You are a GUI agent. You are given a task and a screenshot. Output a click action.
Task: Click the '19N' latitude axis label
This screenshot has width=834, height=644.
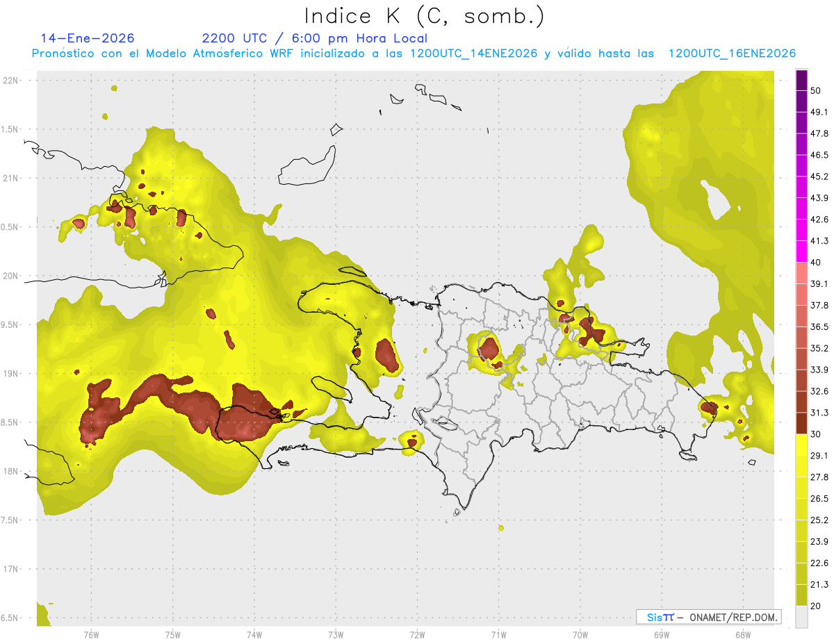(x=12, y=374)
